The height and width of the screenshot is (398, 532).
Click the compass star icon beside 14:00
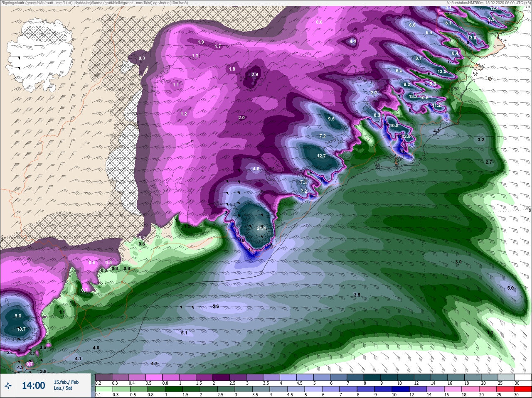(x=8, y=386)
